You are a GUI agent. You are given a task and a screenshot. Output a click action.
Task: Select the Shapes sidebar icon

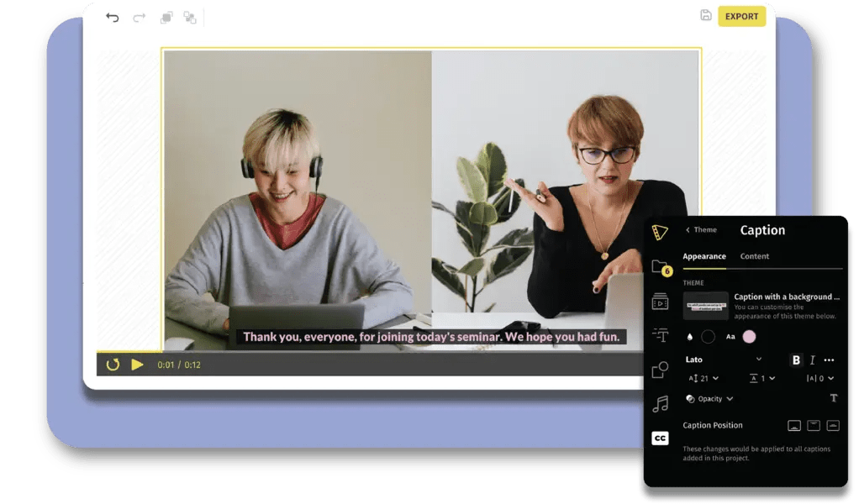659,369
